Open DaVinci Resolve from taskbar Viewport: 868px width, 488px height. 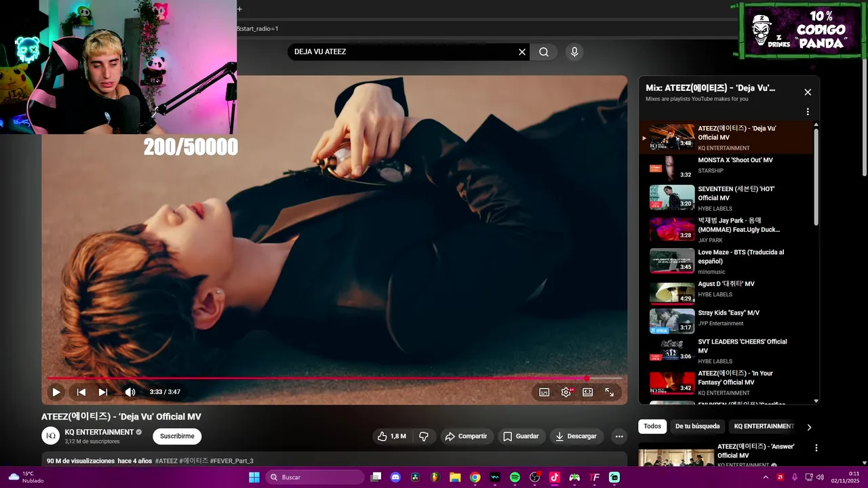click(416, 477)
